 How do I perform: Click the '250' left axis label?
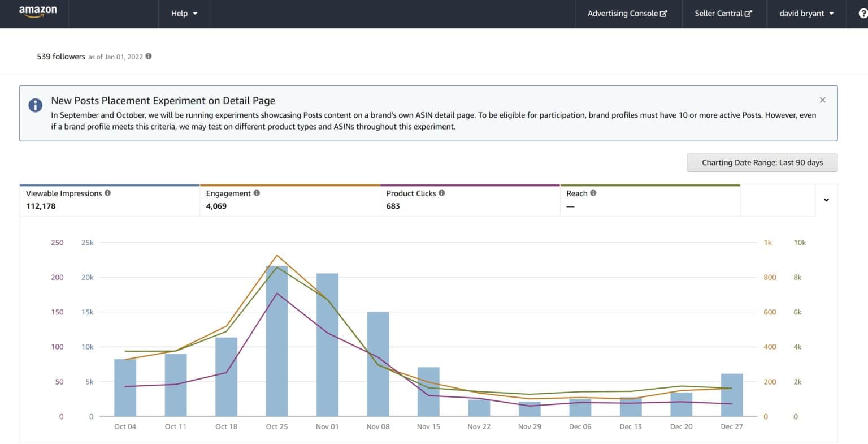point(57,243)
